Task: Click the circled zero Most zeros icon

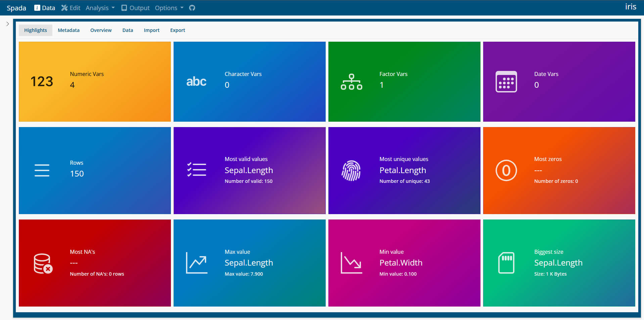Action: [506, 170]
